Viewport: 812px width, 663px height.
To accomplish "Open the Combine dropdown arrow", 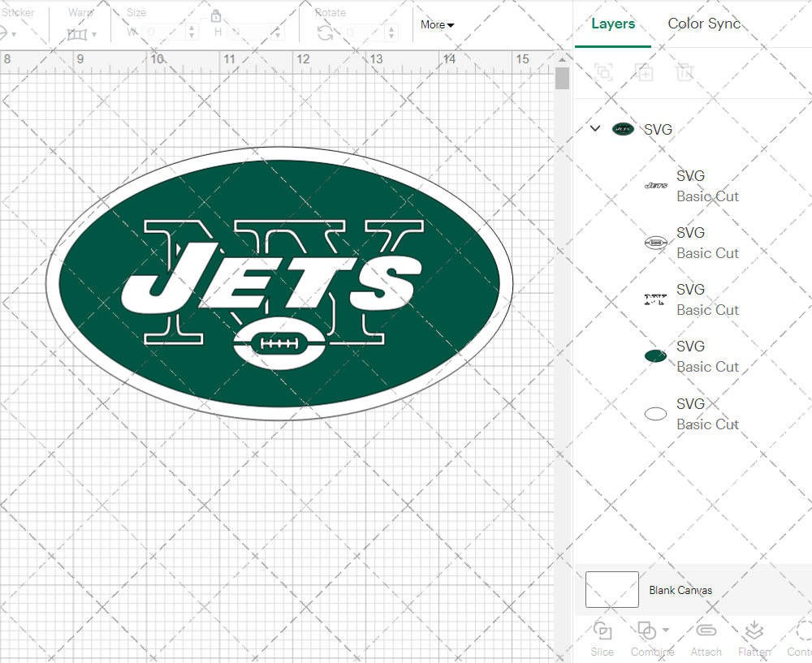I will click(666, 630).
